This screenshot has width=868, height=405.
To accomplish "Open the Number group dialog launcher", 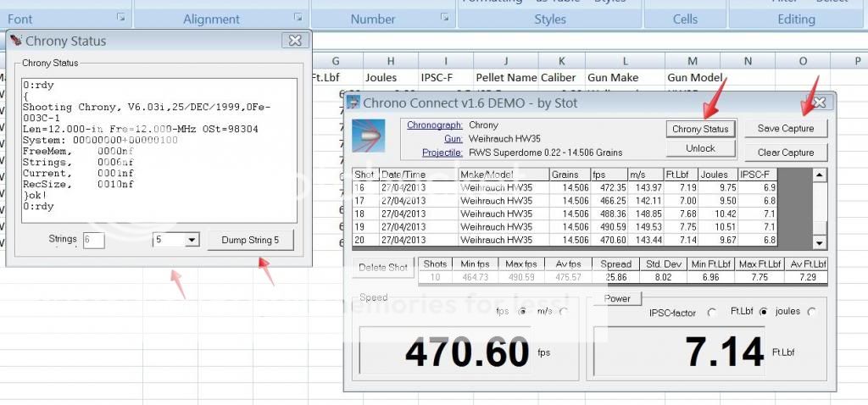I will [444, 17].
